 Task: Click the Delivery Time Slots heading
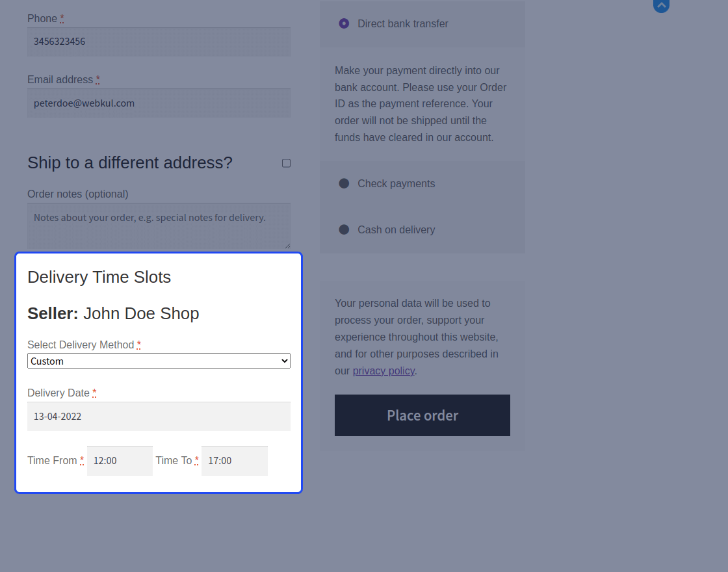coord(99,277)
